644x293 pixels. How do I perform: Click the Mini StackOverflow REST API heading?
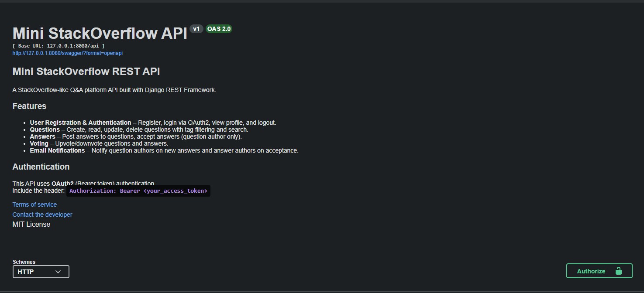coord(87,72)
